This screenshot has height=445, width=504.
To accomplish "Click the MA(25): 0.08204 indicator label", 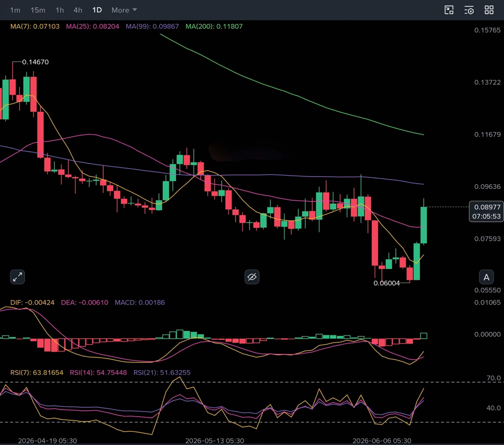I will click(x=93, y=26).
